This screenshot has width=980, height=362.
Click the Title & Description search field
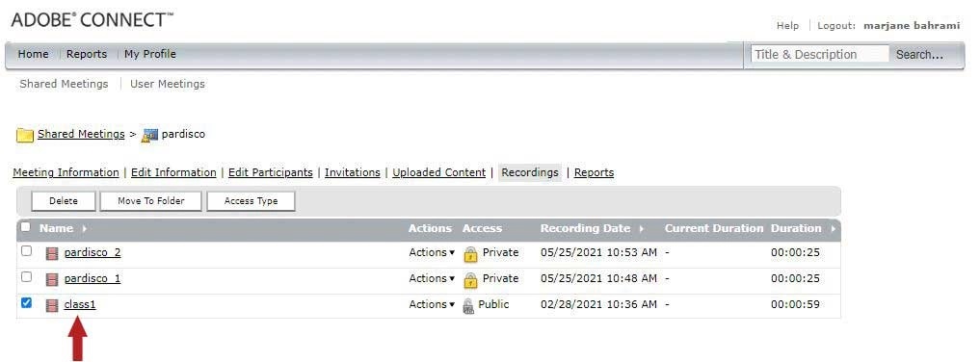pos(819,54)
